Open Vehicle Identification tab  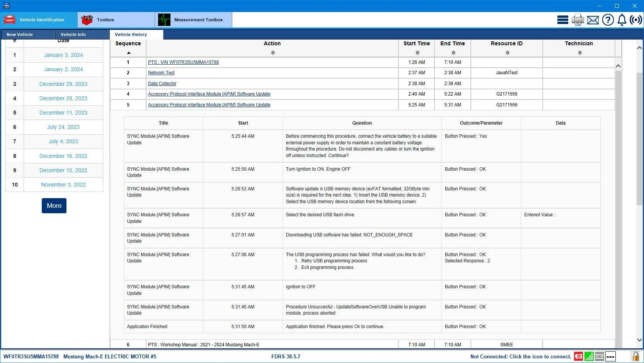click(x=39, y=20)
